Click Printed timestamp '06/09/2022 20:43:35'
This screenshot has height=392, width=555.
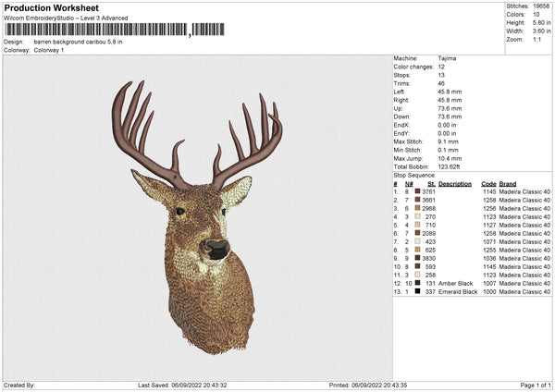click(x=379, y=386)
